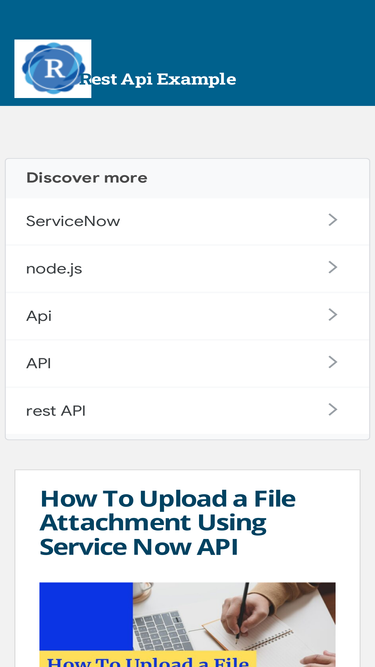View the article featured image thumbnail

tap(188, 624)
